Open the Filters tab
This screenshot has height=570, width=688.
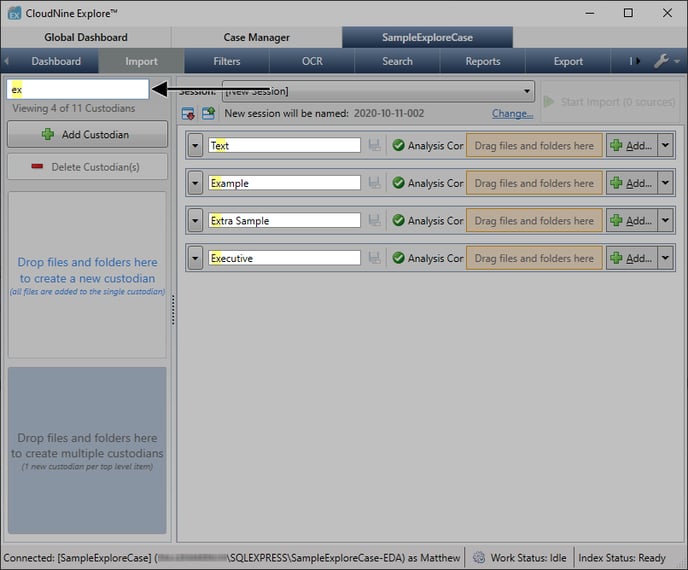point(227,61)
